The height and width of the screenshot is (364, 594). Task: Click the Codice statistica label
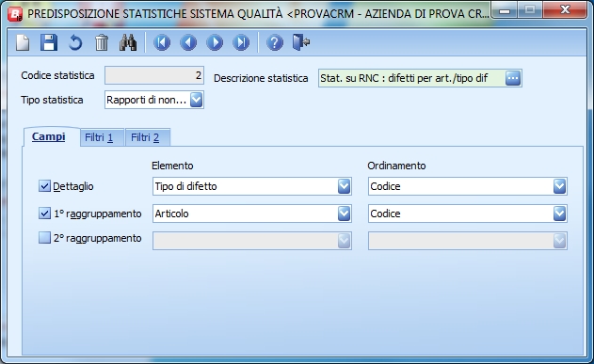(57, 75)
